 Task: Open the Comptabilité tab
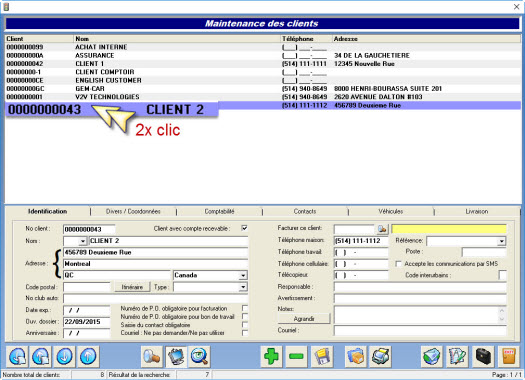point(219,212)
